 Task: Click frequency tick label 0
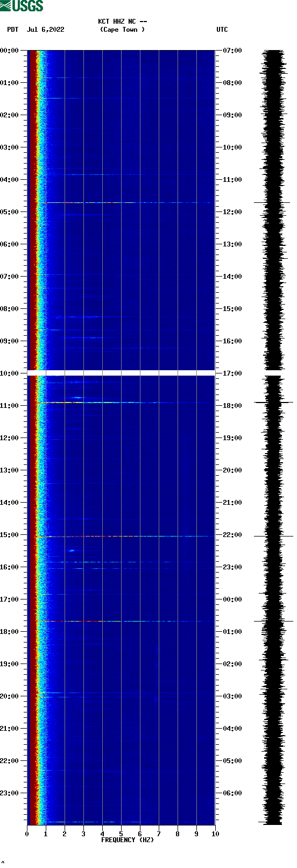click(27, 834)
